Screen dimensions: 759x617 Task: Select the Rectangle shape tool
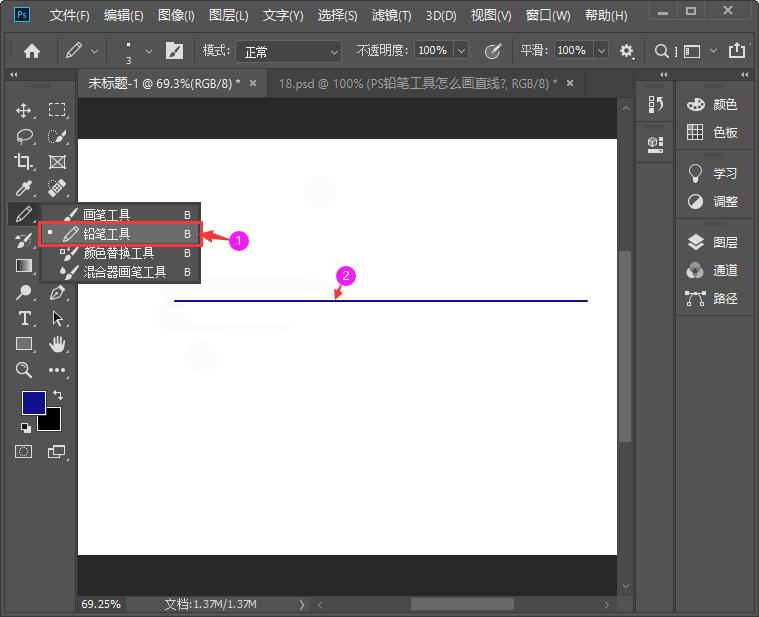pyautogui.click(x=24, y=344)
